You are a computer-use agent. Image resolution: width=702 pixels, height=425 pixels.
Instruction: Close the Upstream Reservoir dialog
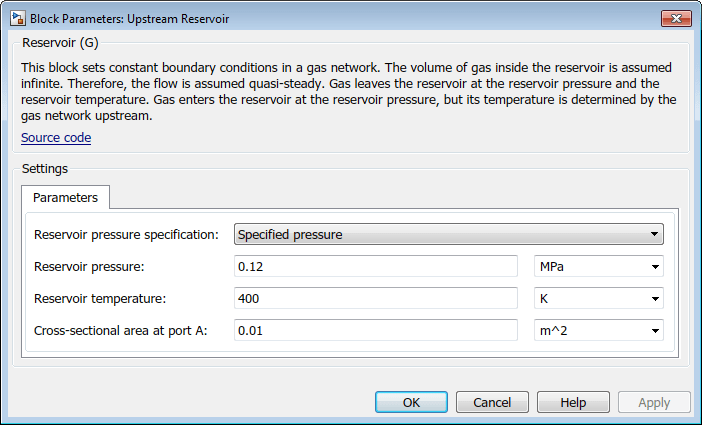(x=675, y=17)
